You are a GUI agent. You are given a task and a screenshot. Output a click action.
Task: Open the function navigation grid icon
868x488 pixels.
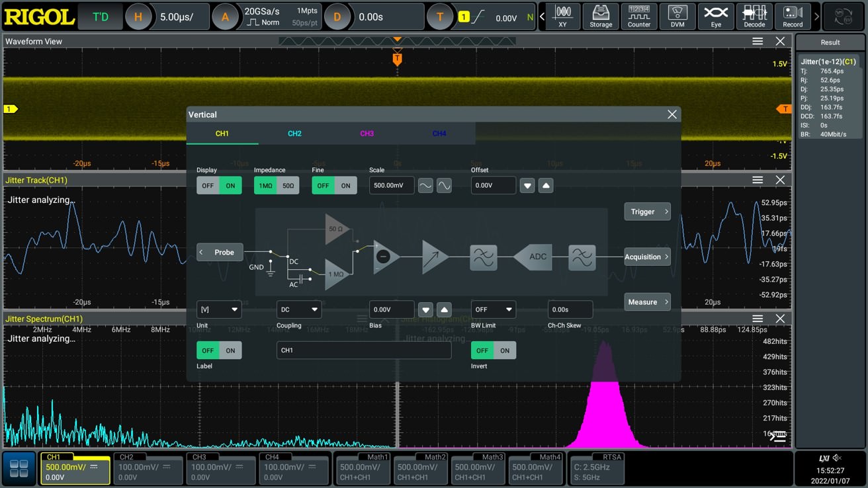[19, 468]
